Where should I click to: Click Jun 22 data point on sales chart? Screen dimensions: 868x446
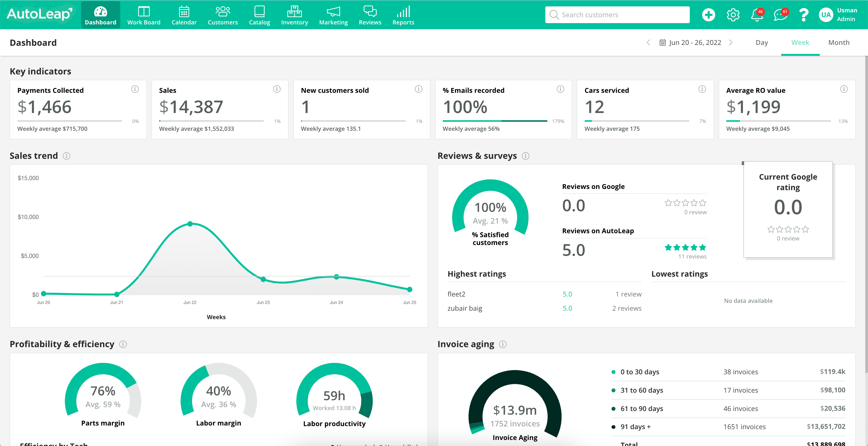(x=190, y=224)
